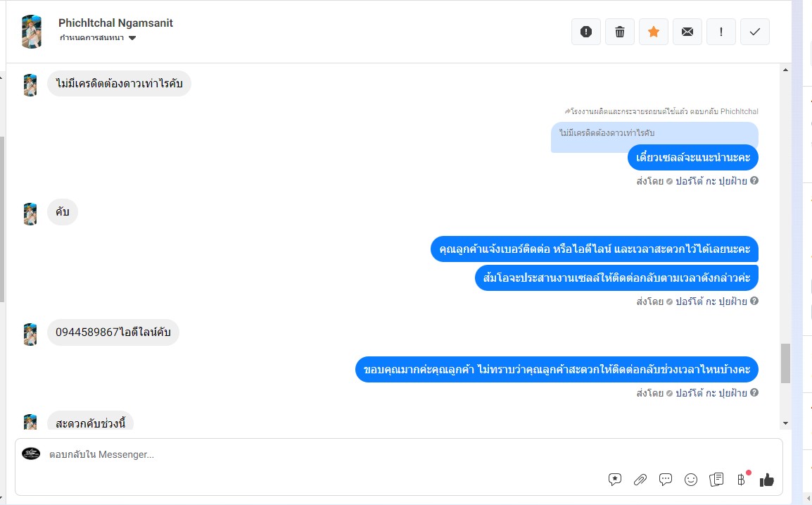Screen dimensions: 812x505
Task: Expand the กำหนดการสนทนา dropdown arrow
Action: click(132, 38)
